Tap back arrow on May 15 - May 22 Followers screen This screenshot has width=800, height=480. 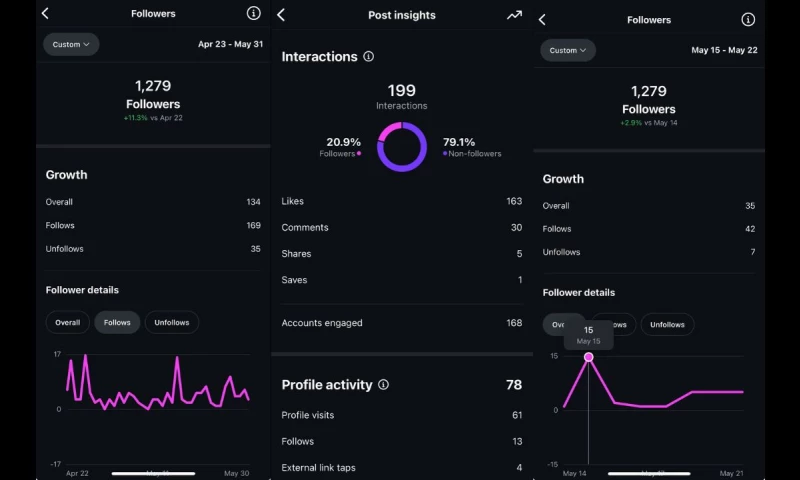(x=542, y=20)
